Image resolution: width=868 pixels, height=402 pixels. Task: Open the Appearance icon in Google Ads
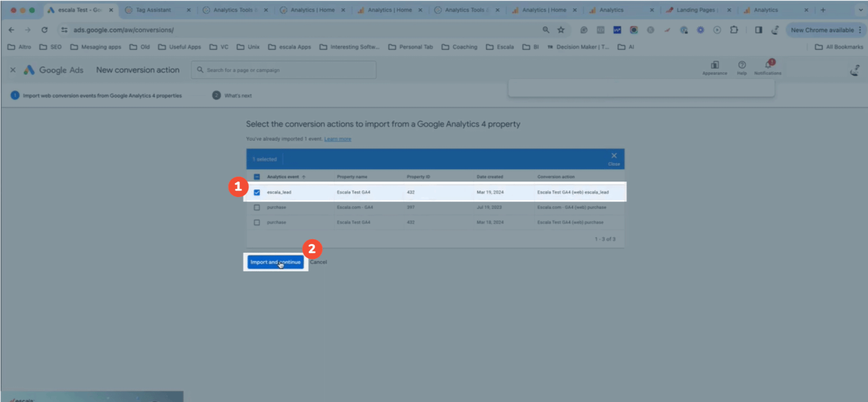(715, 67)
